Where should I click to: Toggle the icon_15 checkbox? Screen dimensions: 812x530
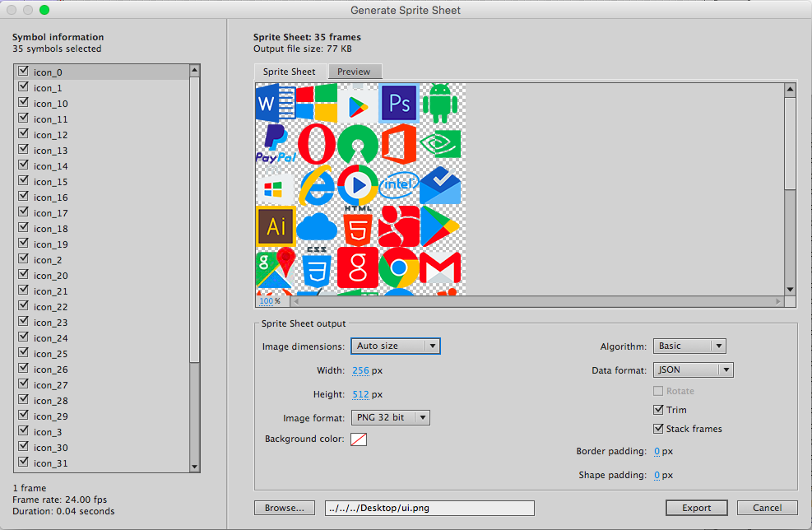click(x=23, y=180)
